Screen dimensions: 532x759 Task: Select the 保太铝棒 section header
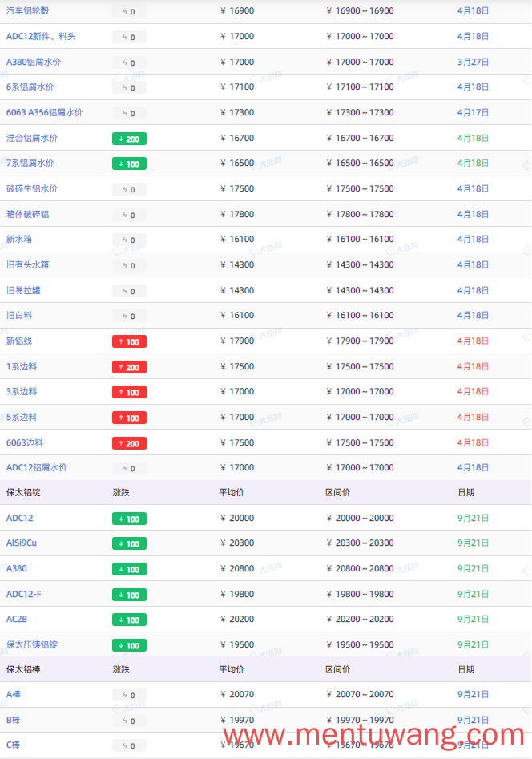click(x=23, y=669)
